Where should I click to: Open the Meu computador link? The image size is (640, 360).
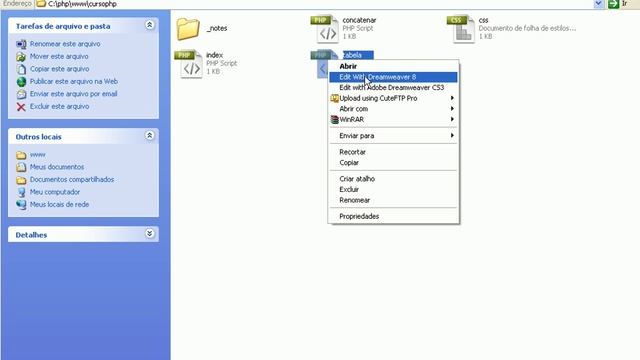tap(55, 192)
